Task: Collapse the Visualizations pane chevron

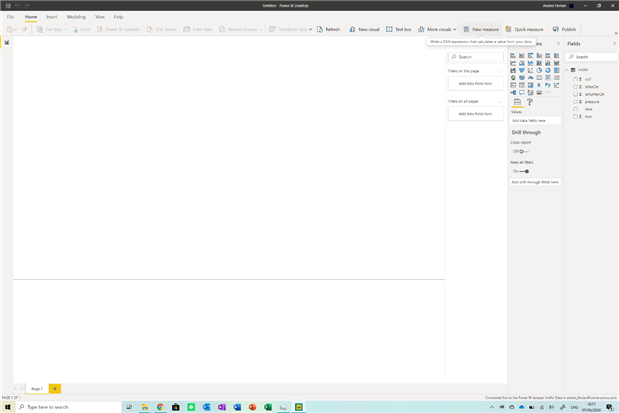Action: point(558,43)
